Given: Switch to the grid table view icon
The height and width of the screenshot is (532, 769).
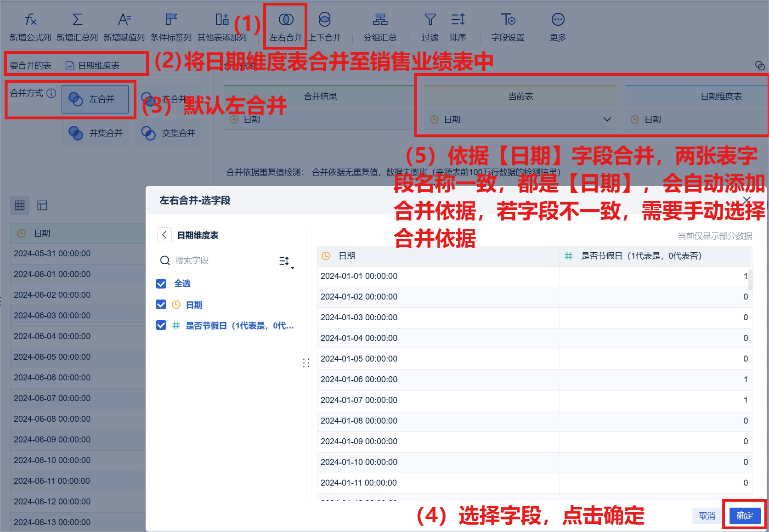Looking at the screenshot, I should [x=20, y=205].
